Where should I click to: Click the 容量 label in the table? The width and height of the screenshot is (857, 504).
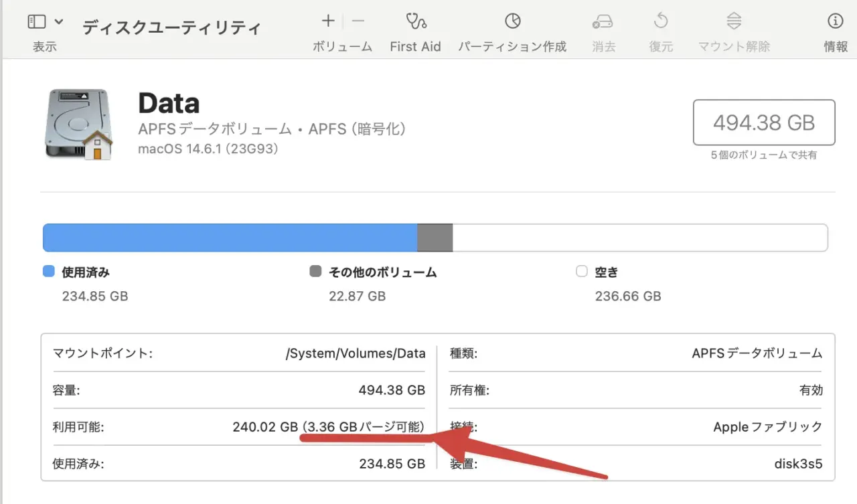pyautogui.click(x=66, y=390)
